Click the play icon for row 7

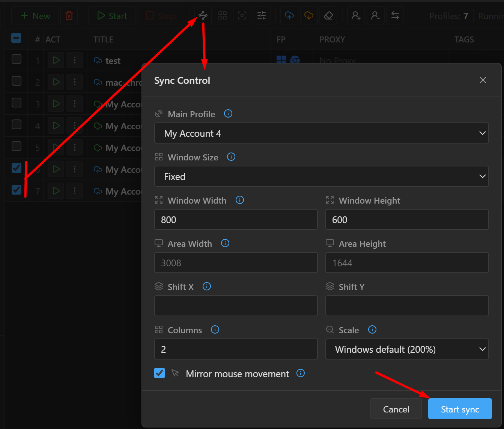pos(56,191)
